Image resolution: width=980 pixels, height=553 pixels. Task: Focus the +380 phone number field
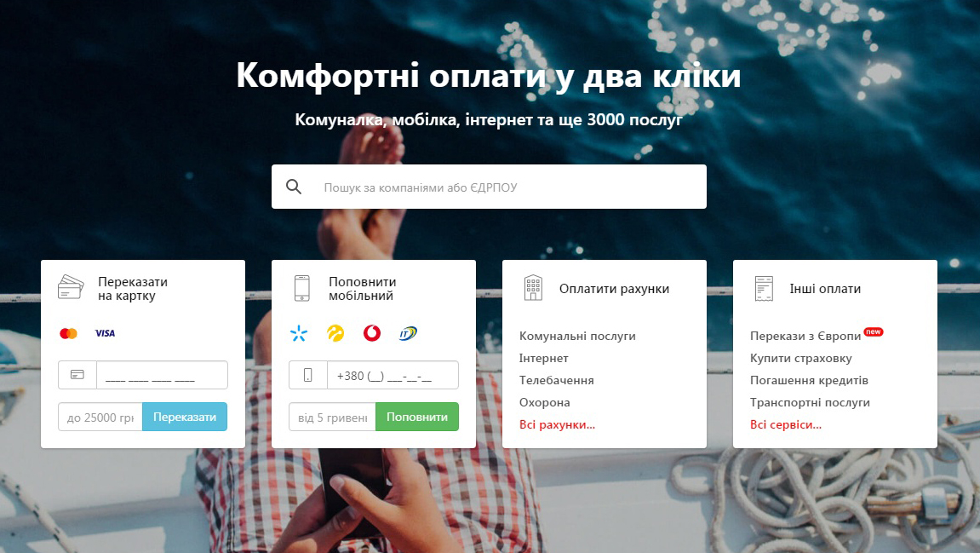393,375
